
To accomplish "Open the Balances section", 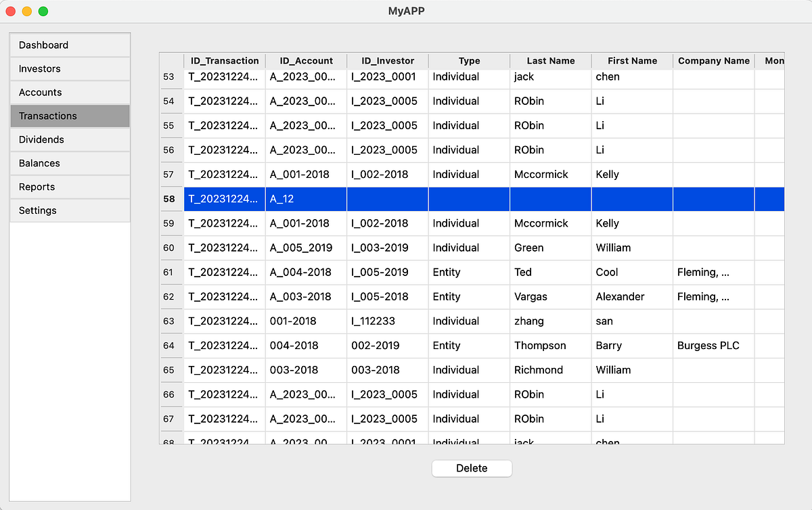I will tap(39, 163).
